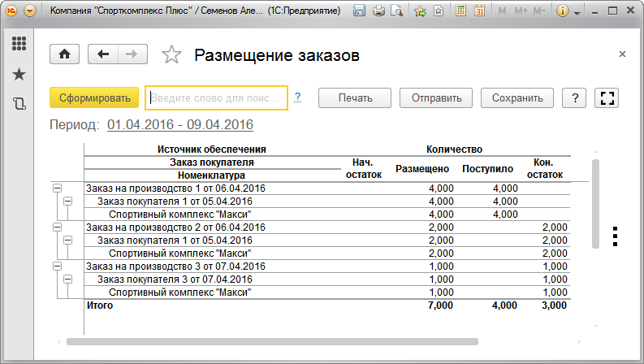Open period link 01.04.2016 - 09.04.2016
The image size is (644, 364).
pos(180,124)
